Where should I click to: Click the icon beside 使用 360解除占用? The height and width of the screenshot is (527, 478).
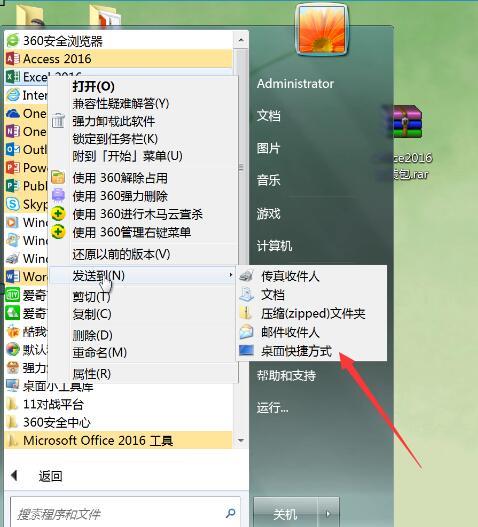pyautogui.click(x=58, y=177)
